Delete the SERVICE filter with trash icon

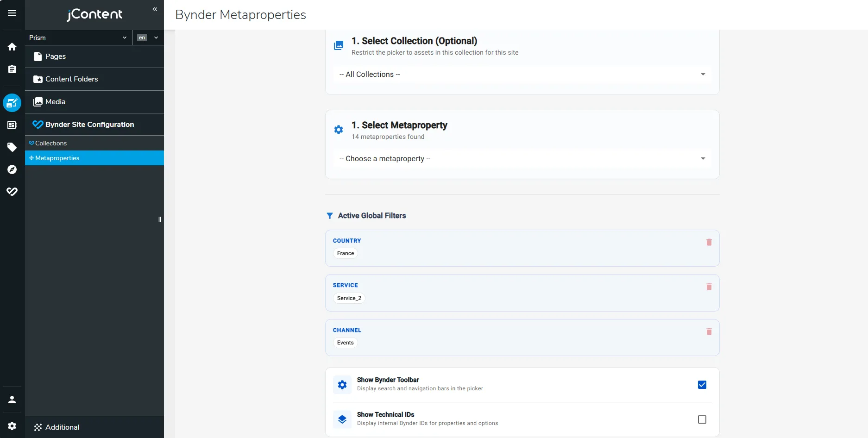(709, 287)
